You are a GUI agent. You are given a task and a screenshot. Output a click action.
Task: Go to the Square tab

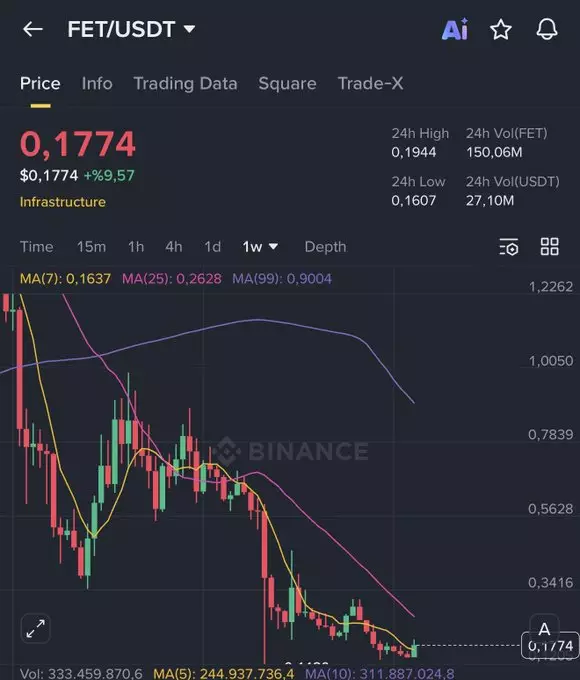pos(287,83)
